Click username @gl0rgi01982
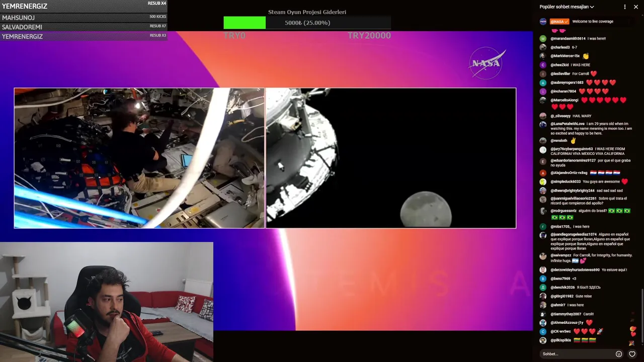The image size is (644, 362). tap(562, 297)
